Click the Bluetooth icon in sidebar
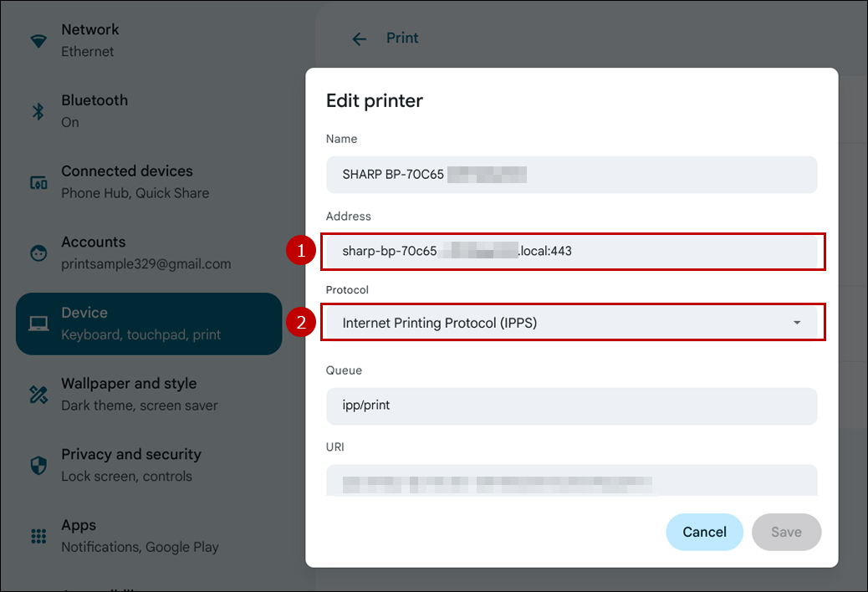The width and height of the screenshot is (868, 592). [x=38, y=111]
